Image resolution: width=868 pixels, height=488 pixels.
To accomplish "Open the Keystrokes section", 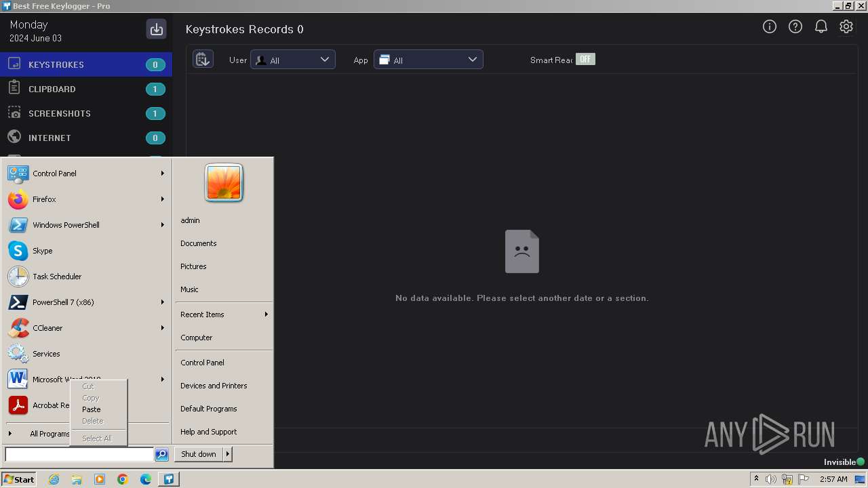I will pos(86,64).
